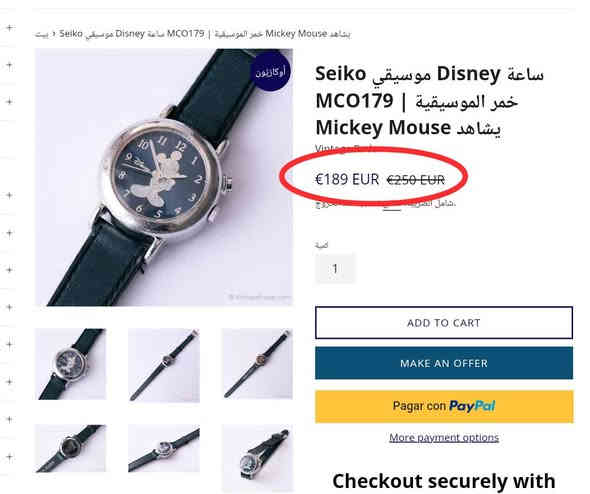The height and width of the screenshot is (494, 590).
Task: Click the home breadcrumb link
Action: 42,34
